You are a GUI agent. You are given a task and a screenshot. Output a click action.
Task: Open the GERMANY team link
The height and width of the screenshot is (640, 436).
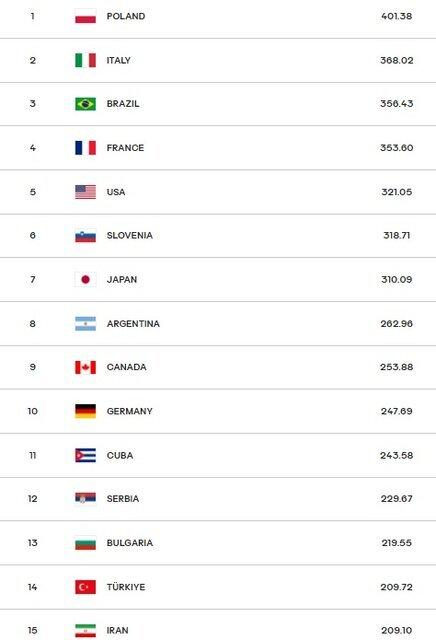pos(129,411)
